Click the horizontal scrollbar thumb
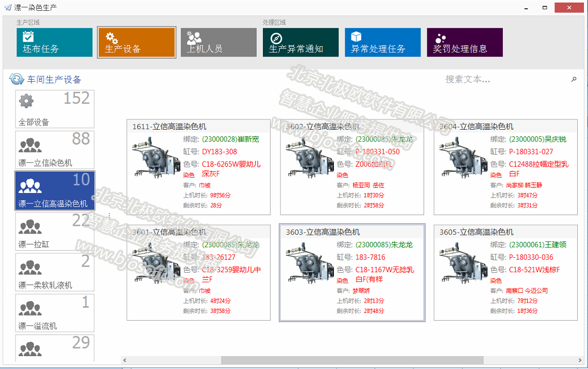 [352, 360]
